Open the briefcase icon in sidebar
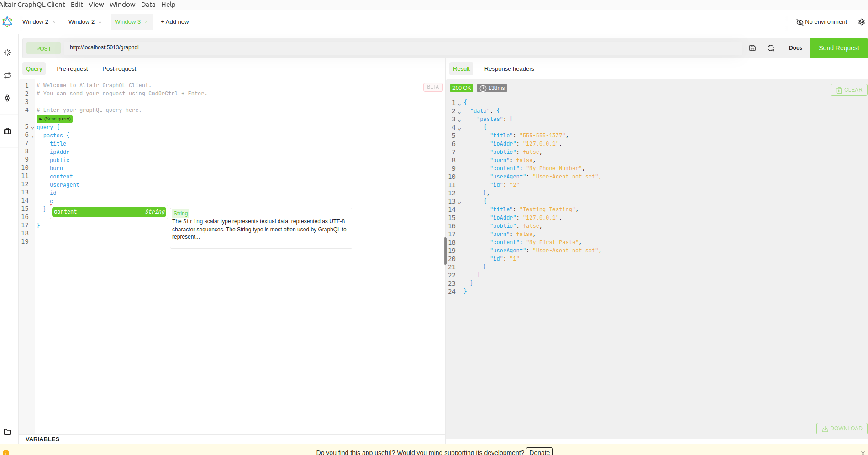This screenshot has width=868, height=455. (7, 131)
